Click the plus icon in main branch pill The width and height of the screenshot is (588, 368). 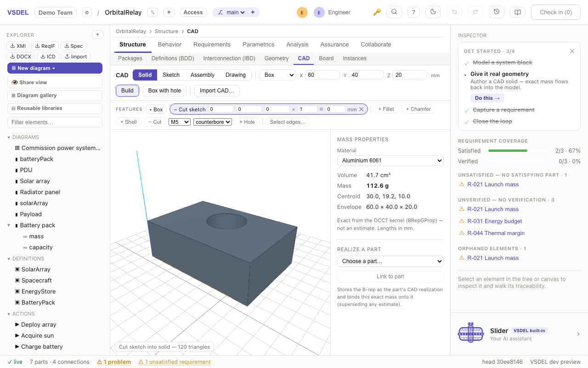[253, 12]
